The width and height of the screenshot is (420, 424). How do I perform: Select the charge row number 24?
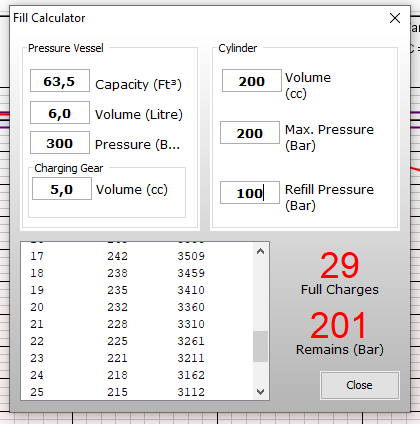click(37, 375)
